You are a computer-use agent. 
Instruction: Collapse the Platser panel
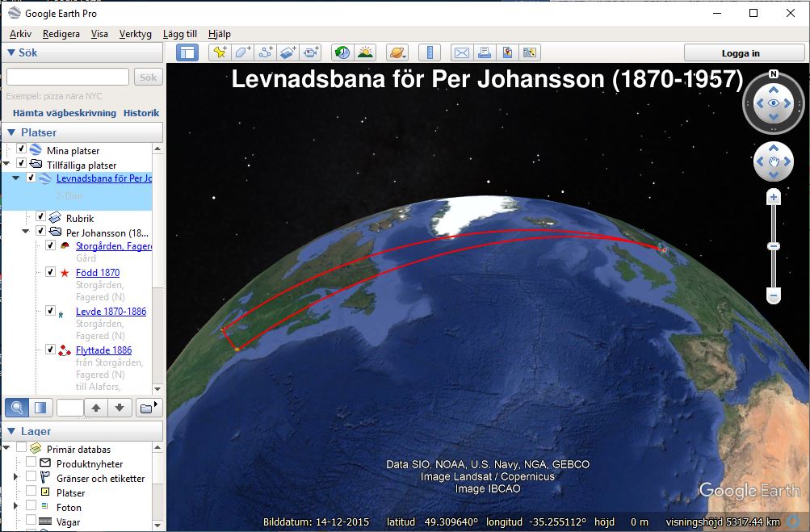tap(11, 132)
